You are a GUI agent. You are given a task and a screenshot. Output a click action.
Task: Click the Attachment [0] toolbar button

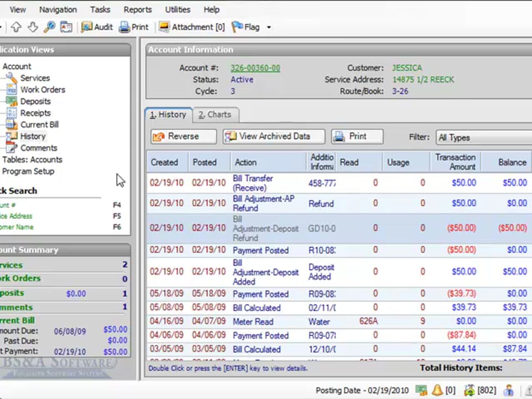click(x=192, y=27)
